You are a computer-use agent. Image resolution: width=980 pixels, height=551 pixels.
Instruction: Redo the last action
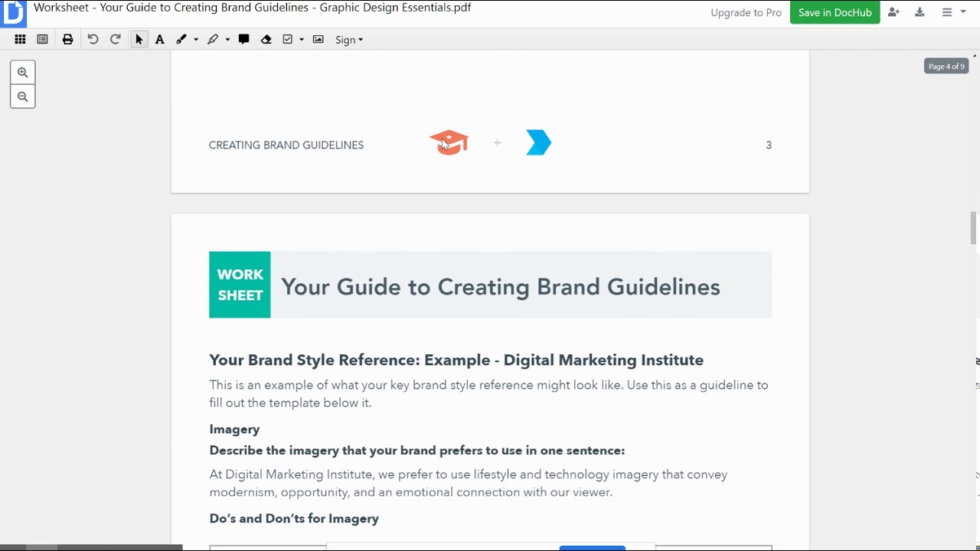coord(116,40)
